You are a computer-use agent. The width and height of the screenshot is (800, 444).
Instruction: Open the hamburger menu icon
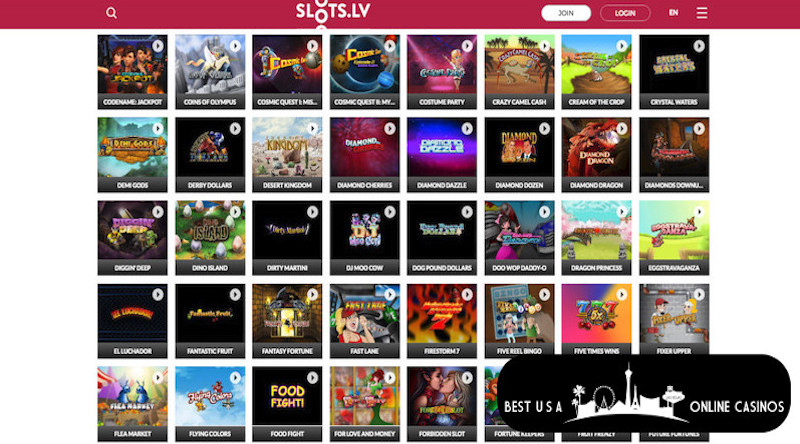click(702, 13)
